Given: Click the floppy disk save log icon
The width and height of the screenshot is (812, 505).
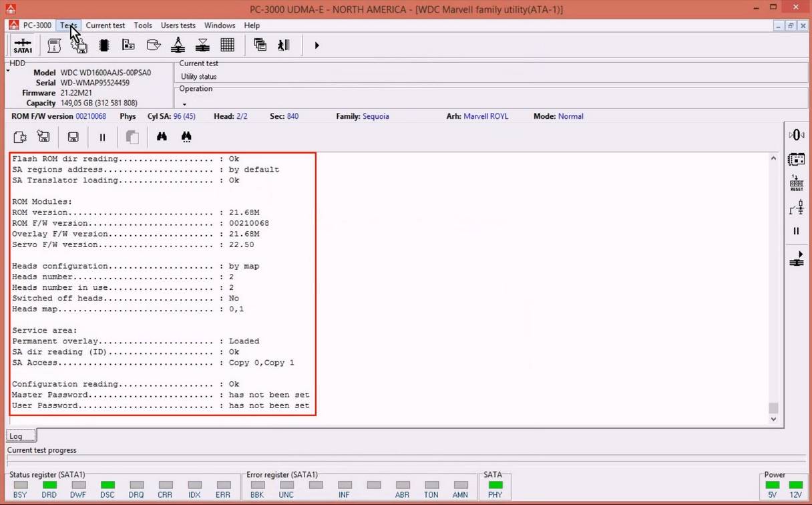Looking at the screenshot, I should tap(73, 137).
